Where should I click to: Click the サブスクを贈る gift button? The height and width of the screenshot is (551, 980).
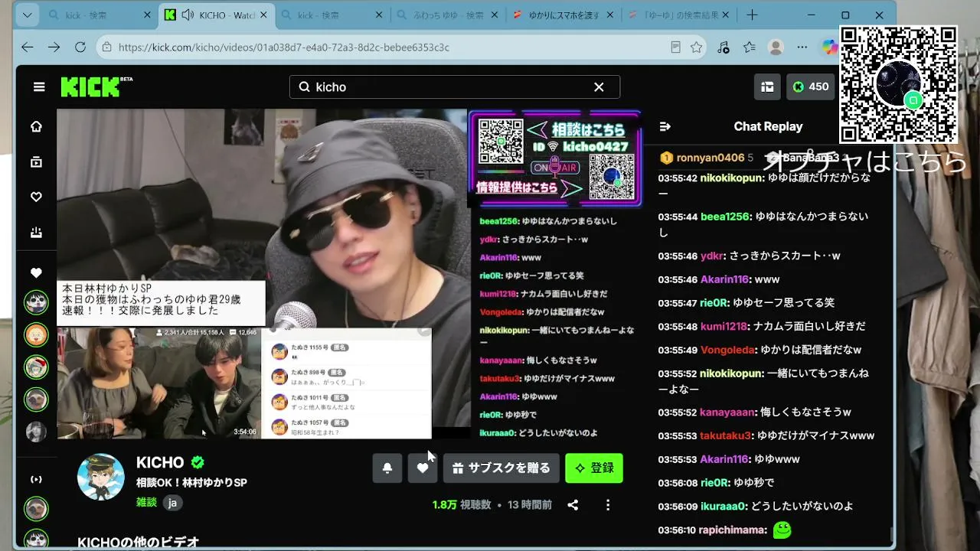(501, 468)
